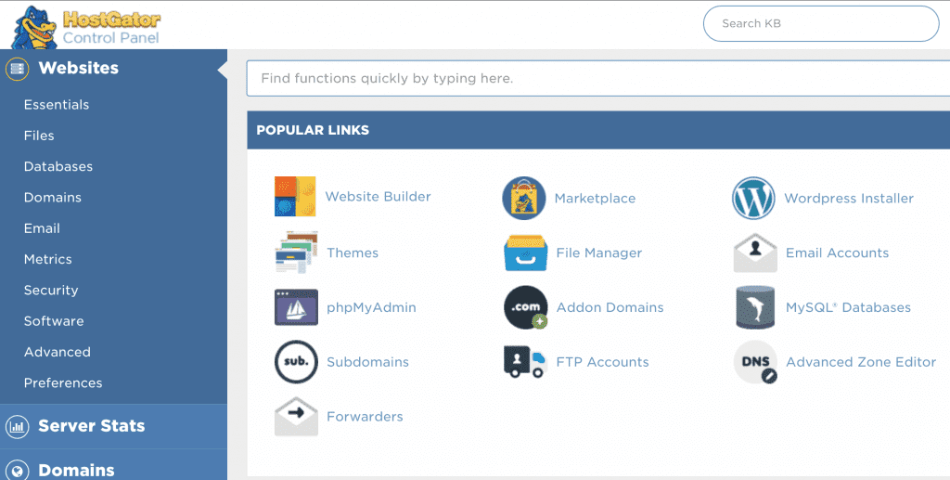Expand the Domains sidebar section

coord(76,469)
